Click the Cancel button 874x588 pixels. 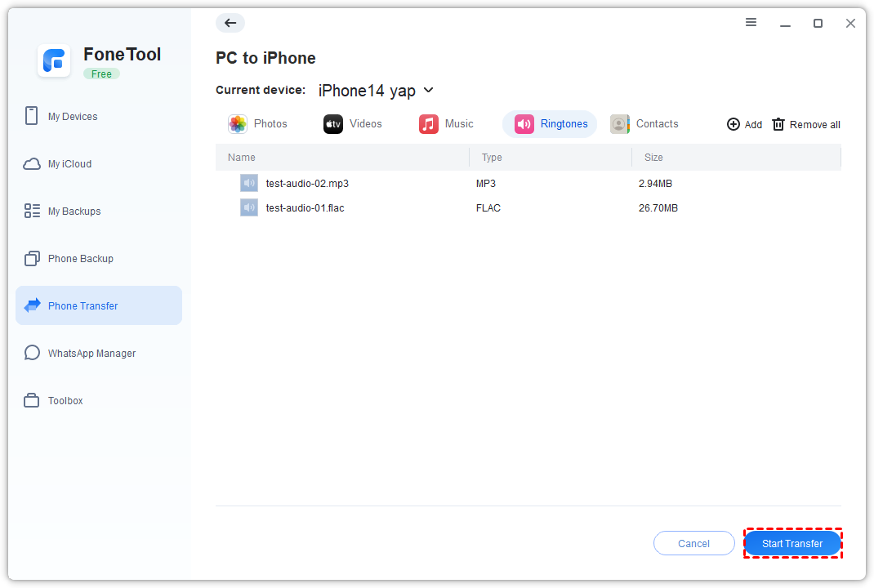coord(693,544)
